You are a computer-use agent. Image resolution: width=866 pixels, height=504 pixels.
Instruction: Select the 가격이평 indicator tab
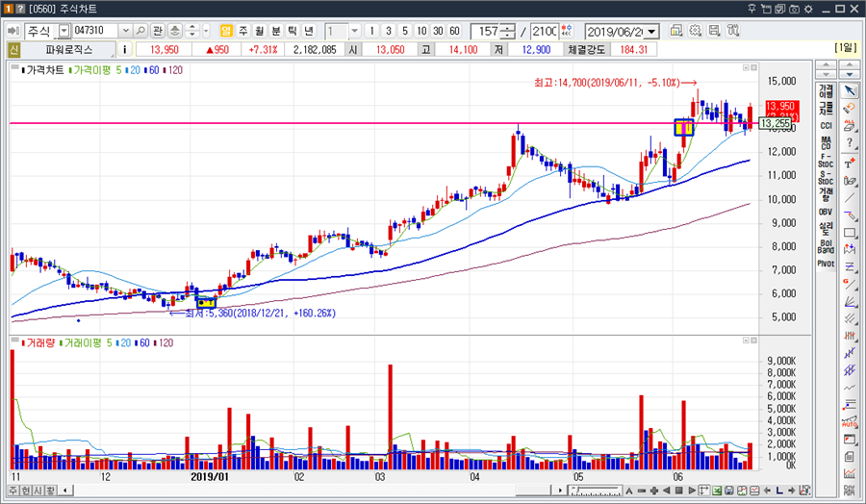(x=826, y=91)
